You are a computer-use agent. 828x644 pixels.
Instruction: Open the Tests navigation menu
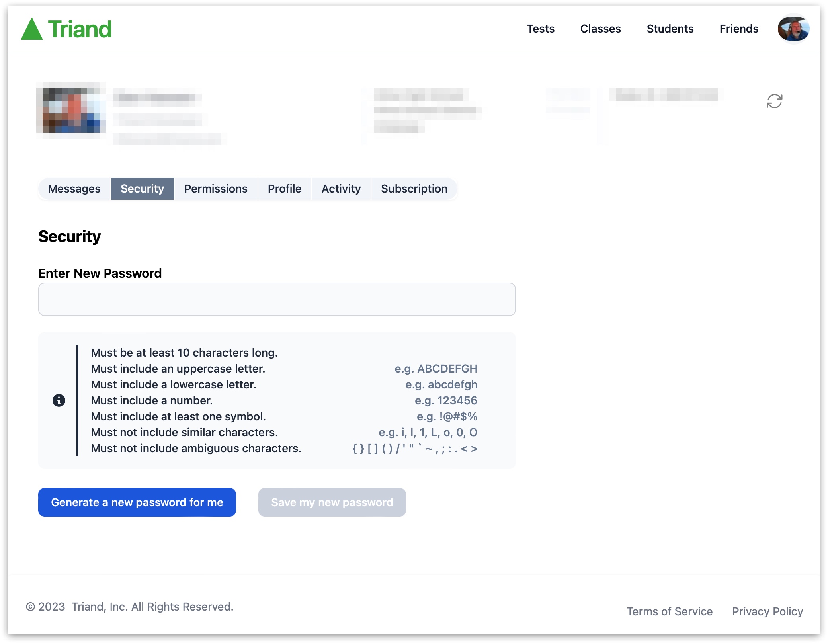click(541, 28)
